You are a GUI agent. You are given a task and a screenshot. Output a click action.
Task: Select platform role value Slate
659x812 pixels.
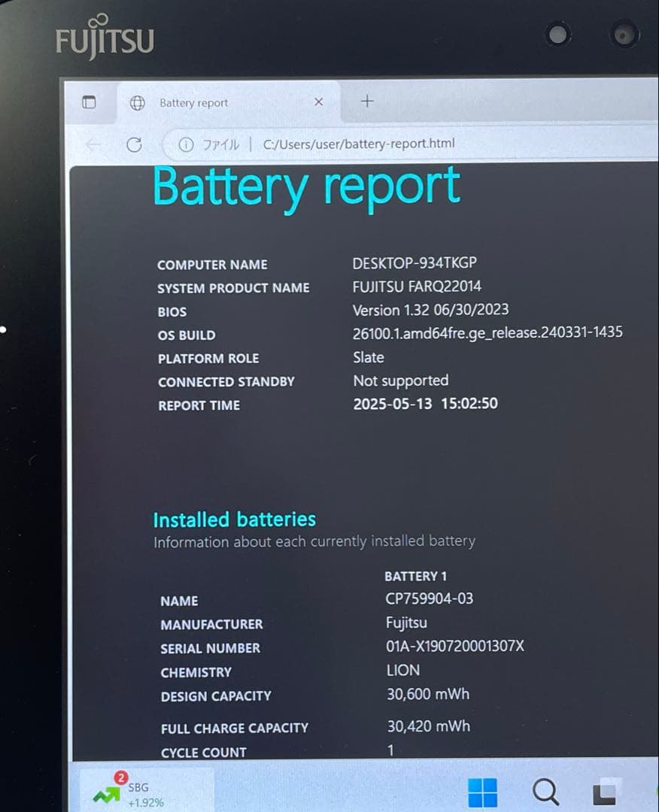tap(369, 357)
